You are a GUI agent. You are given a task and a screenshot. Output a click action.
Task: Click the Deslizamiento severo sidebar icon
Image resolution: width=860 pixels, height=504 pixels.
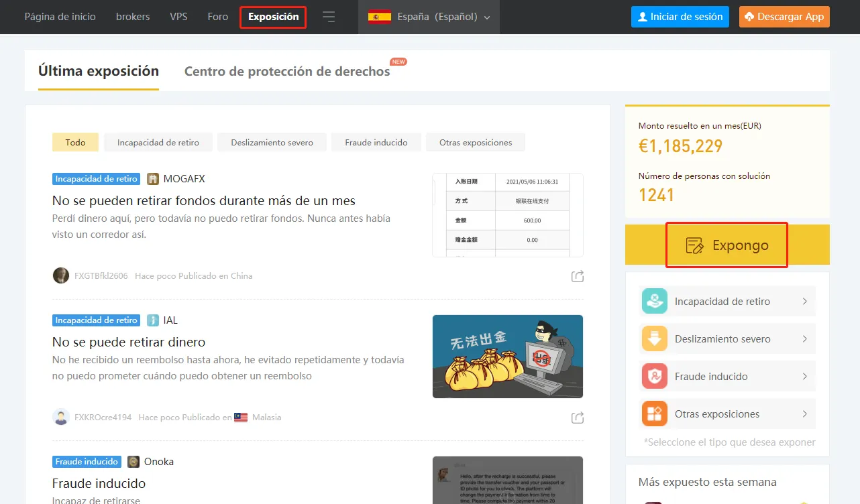coord(655,338)
